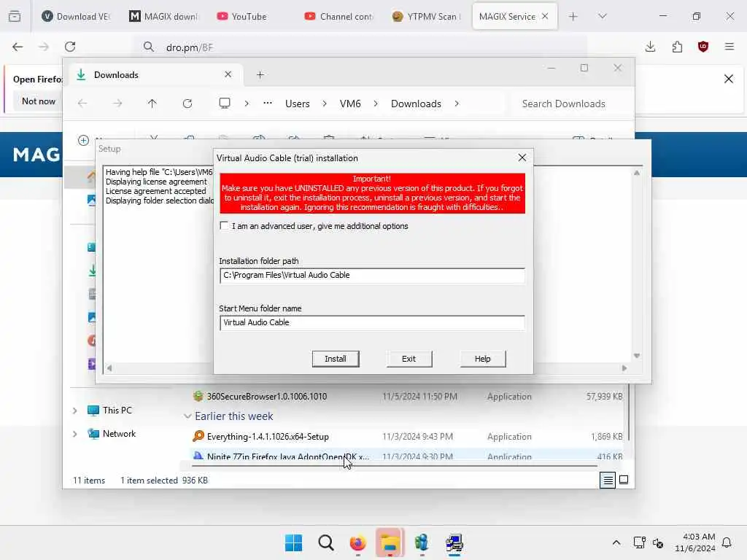The image size is (747, 560).
Task: Switch to Download VE browser tab
Action: pyautogui.click(x=76, y=16)
